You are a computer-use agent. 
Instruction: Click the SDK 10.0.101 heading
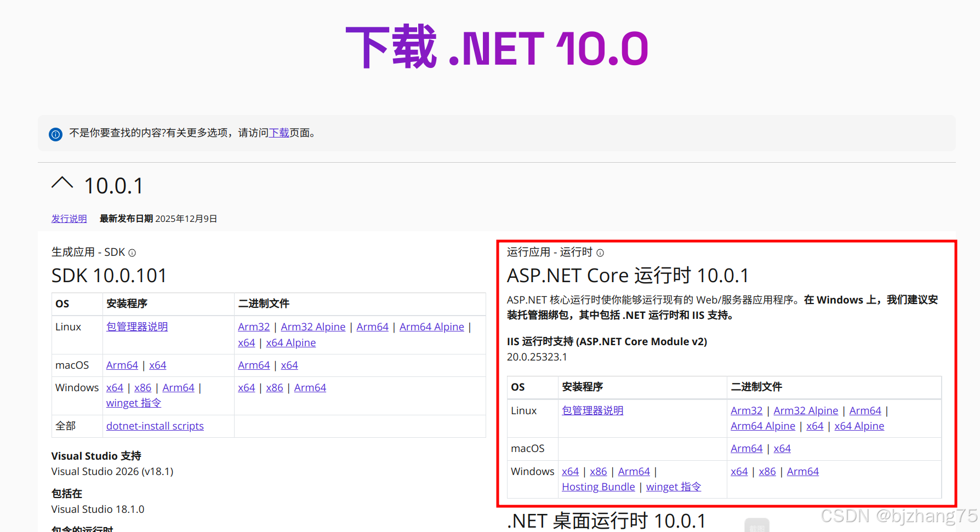tap(109, 276)
